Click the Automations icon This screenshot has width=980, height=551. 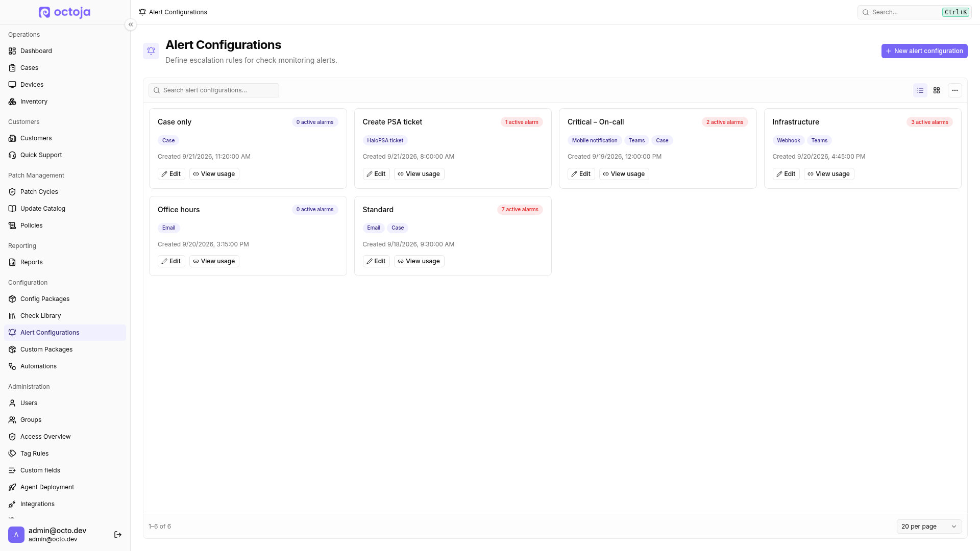pyautogui.click(x=12, y=366)
